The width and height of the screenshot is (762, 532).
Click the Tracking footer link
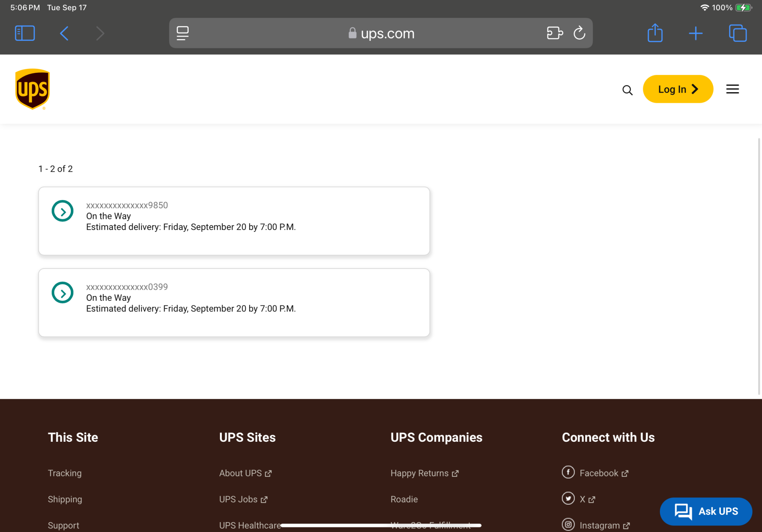pos(65,473)
